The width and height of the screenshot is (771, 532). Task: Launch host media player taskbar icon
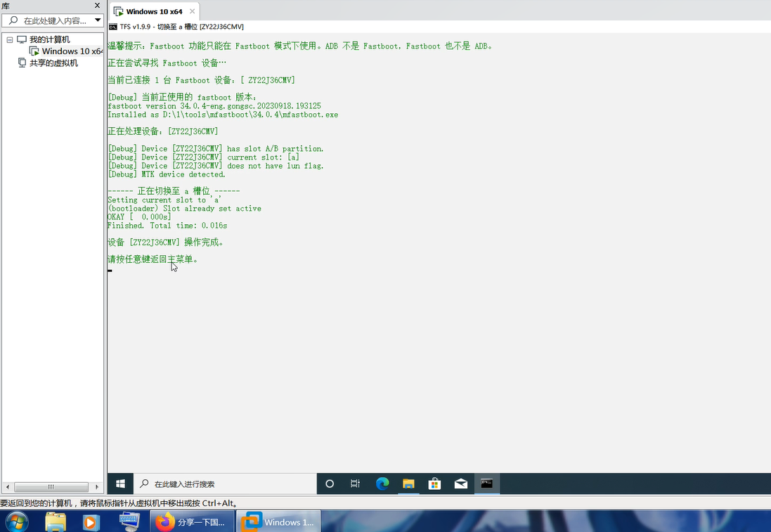(x=91, y=521)
